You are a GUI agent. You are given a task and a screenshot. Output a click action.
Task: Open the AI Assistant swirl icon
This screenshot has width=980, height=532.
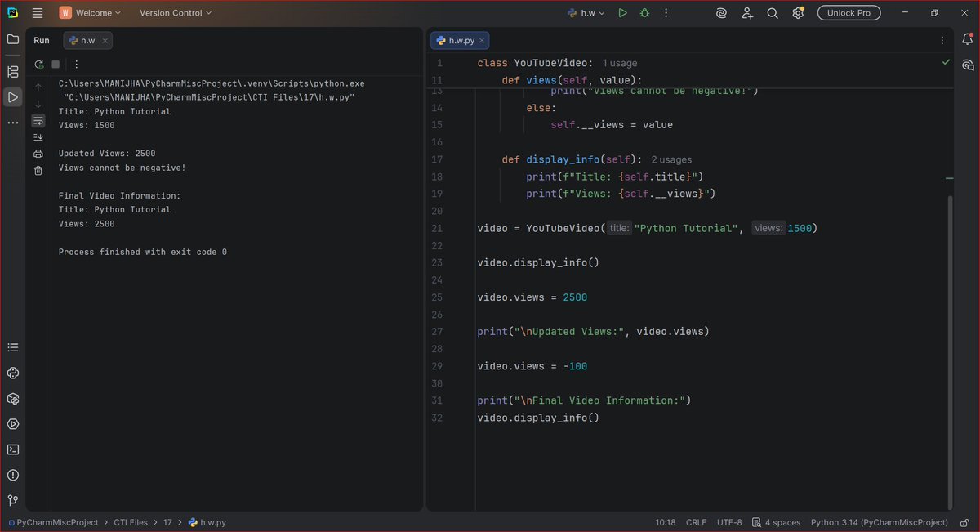click(721, 13)
